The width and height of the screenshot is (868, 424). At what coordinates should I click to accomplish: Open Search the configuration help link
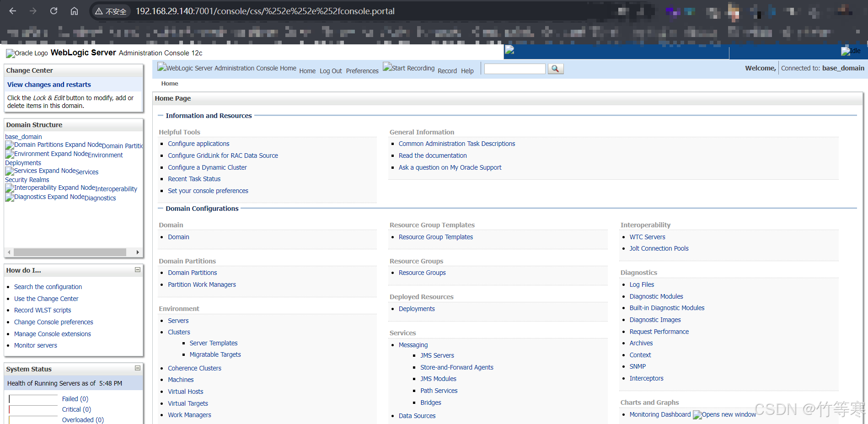tap(48, 287)
